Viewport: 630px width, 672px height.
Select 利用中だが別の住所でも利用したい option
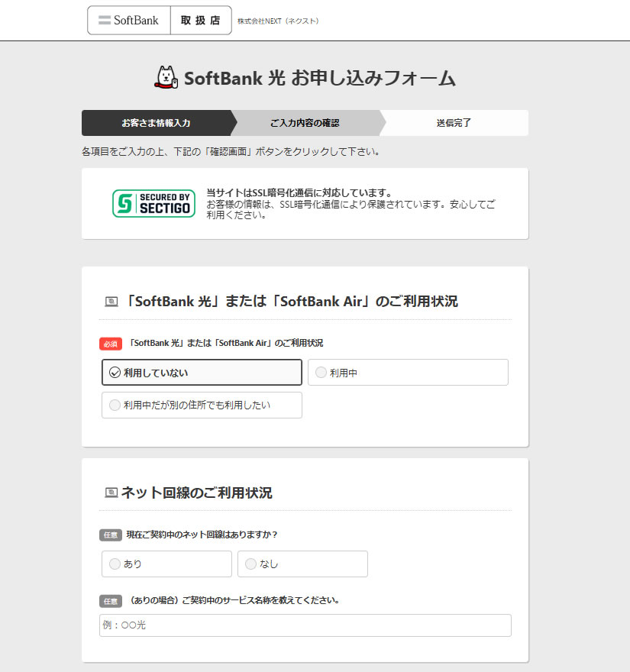202,405
